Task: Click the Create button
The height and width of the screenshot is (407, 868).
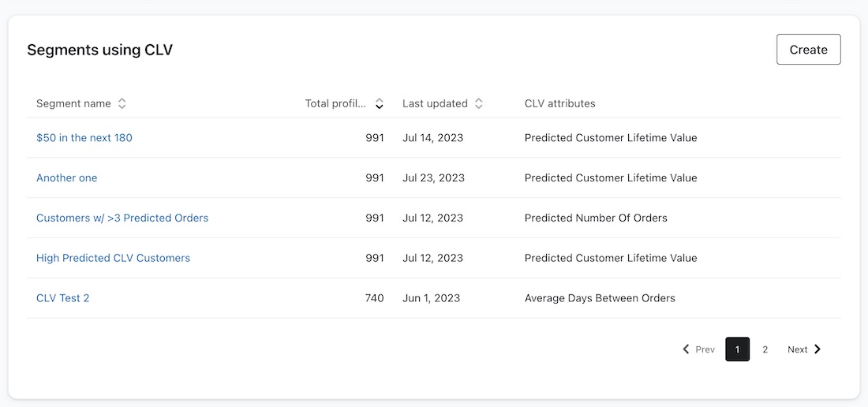Action: point(808,50)
